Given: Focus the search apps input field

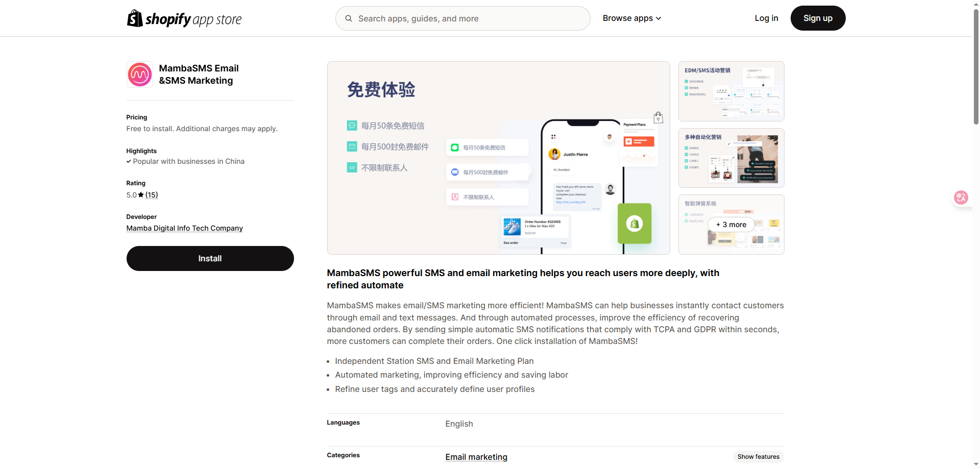Looking at the screenshot, I should tap(462, 18).
